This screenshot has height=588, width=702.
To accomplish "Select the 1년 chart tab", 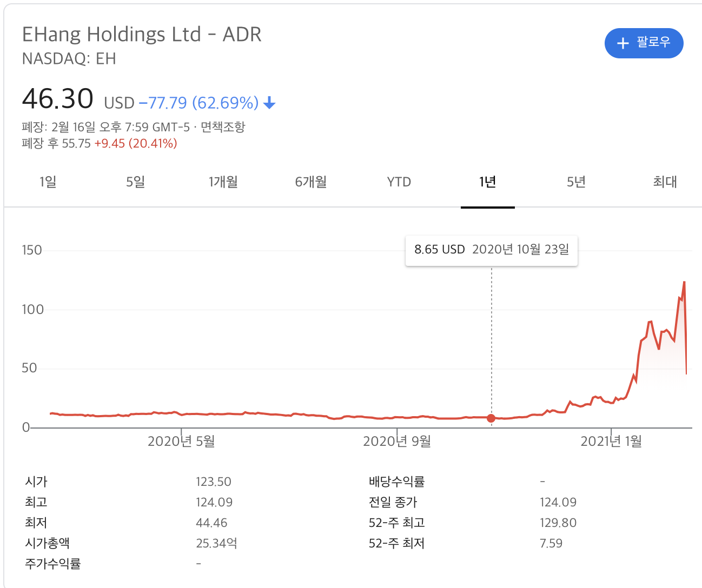I will click(487, 182).
